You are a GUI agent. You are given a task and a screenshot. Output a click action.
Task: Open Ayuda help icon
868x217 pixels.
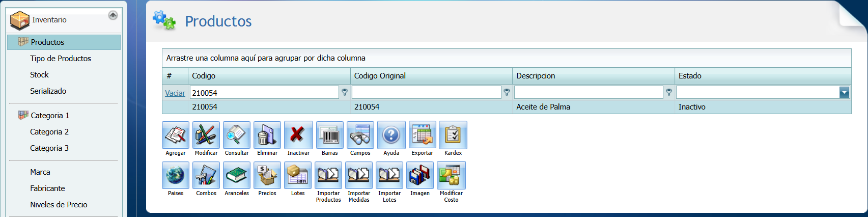pos(391,135)
